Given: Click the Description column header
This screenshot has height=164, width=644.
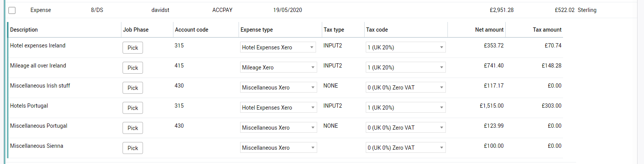Looking at the screenshot, I should (24, 30).
